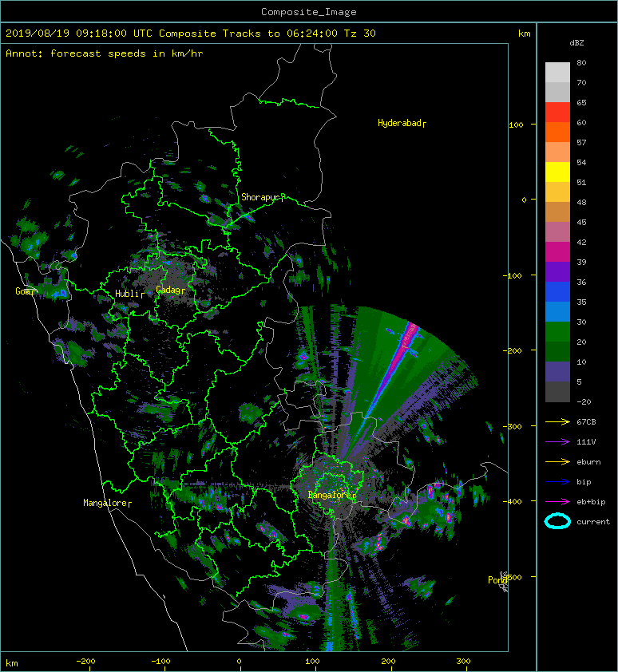Click the 300 km horizontal axis tick

(463, 662)
